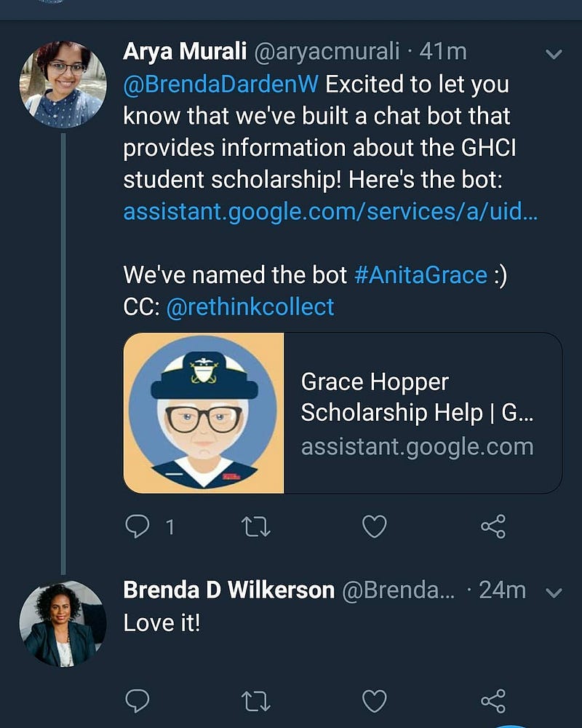Open Brenda D Wilkerson's profile name
582x728 pixels.
point(229,590)
